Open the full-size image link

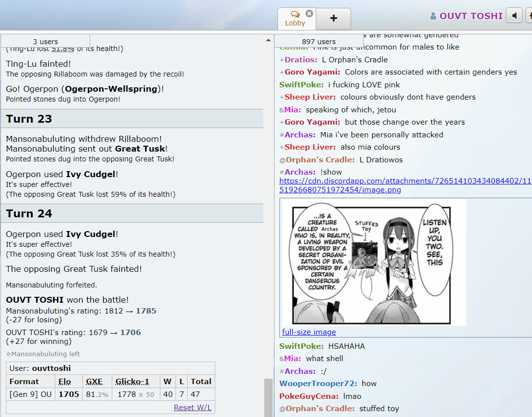(309, 332)
